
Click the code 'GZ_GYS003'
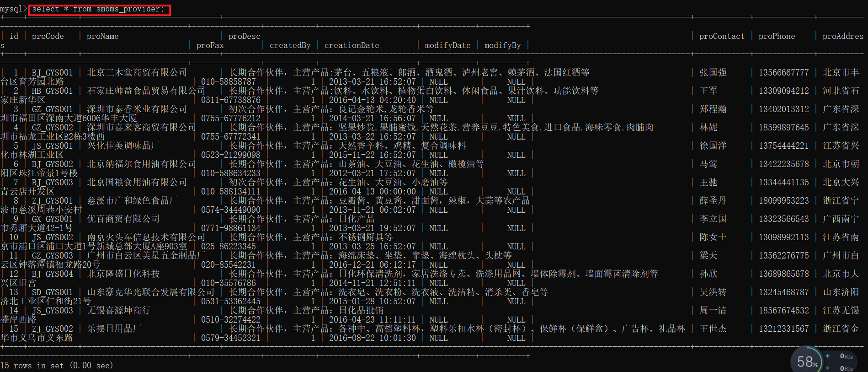(52, 255)
